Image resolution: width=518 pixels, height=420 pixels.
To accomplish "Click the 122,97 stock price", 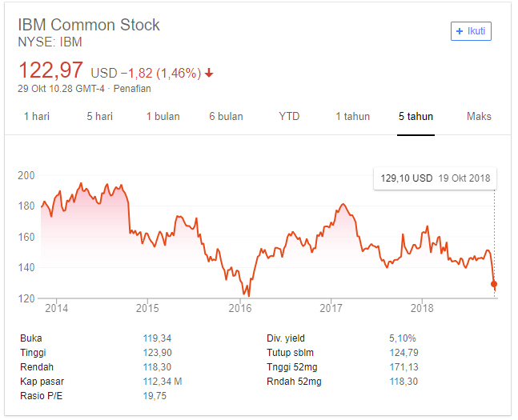I will pos(50,70).
